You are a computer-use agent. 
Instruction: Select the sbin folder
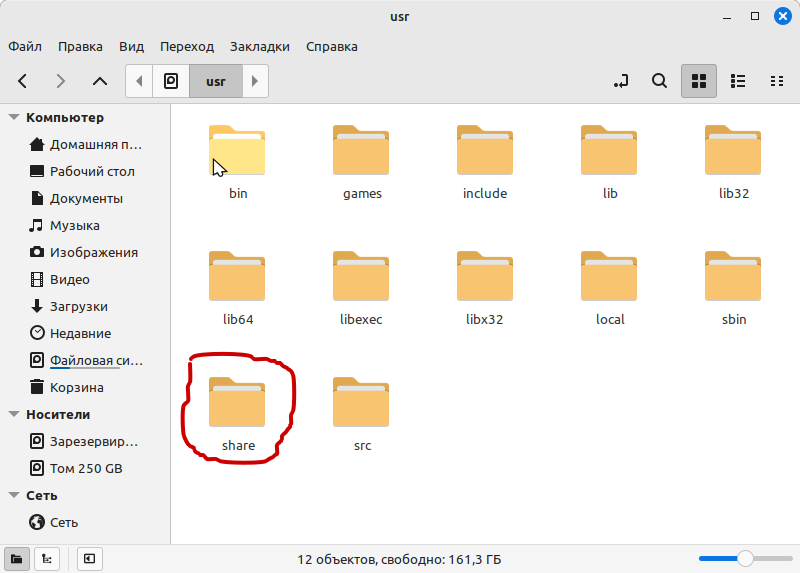click(733, 288)
